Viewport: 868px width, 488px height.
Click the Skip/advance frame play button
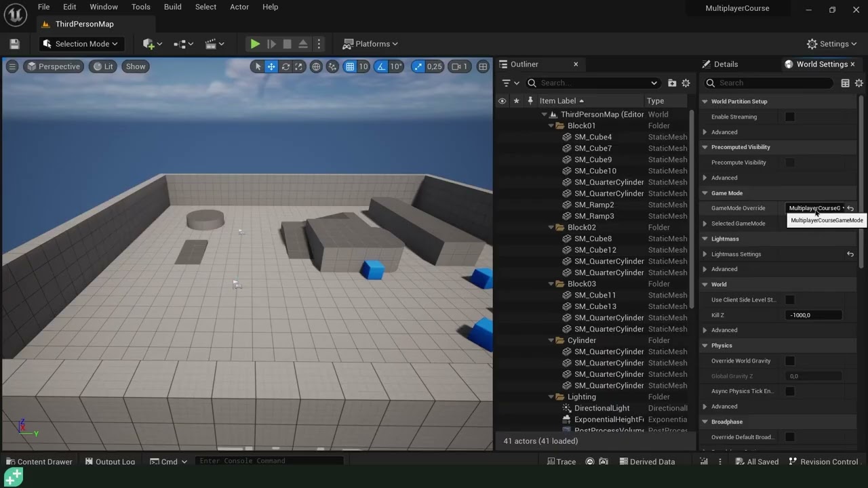pos(271,44)
